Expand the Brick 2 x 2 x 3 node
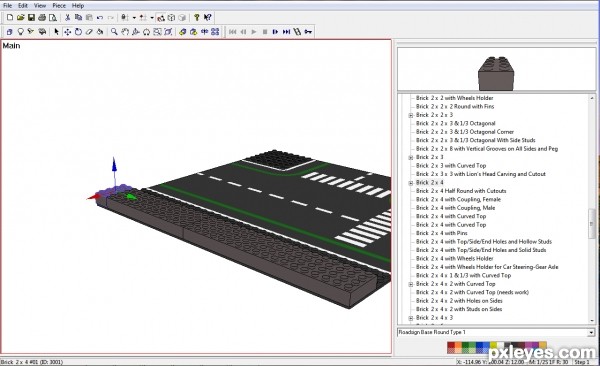600x366 pixels. pyautogui.click(x=411, y=115)
